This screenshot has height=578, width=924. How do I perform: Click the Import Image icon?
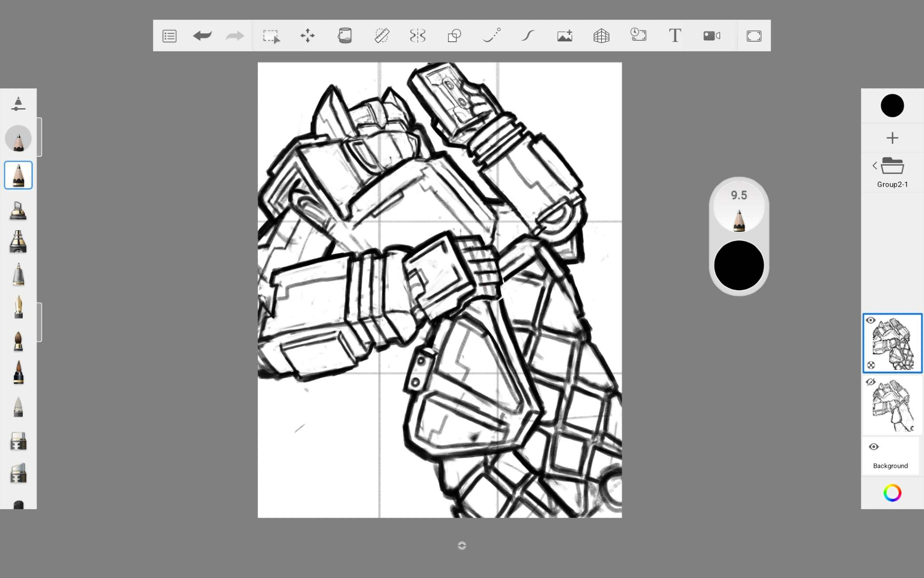click(565, 36)
